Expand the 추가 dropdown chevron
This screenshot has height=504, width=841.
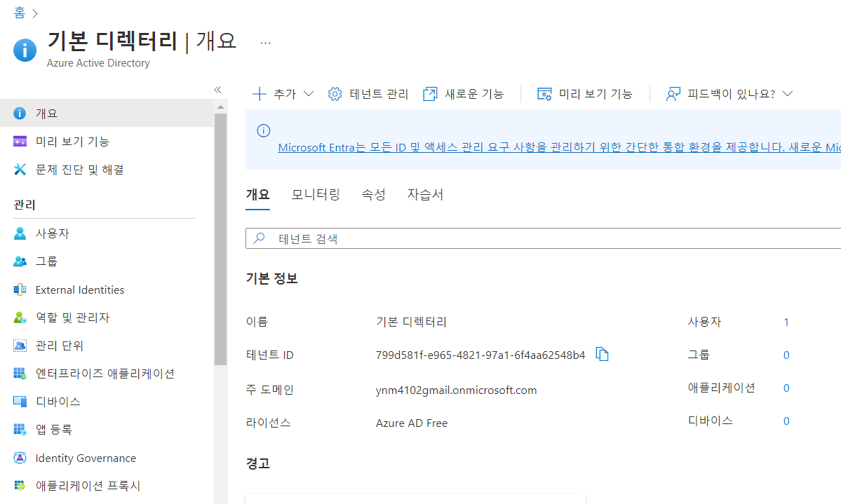point(309,94)
